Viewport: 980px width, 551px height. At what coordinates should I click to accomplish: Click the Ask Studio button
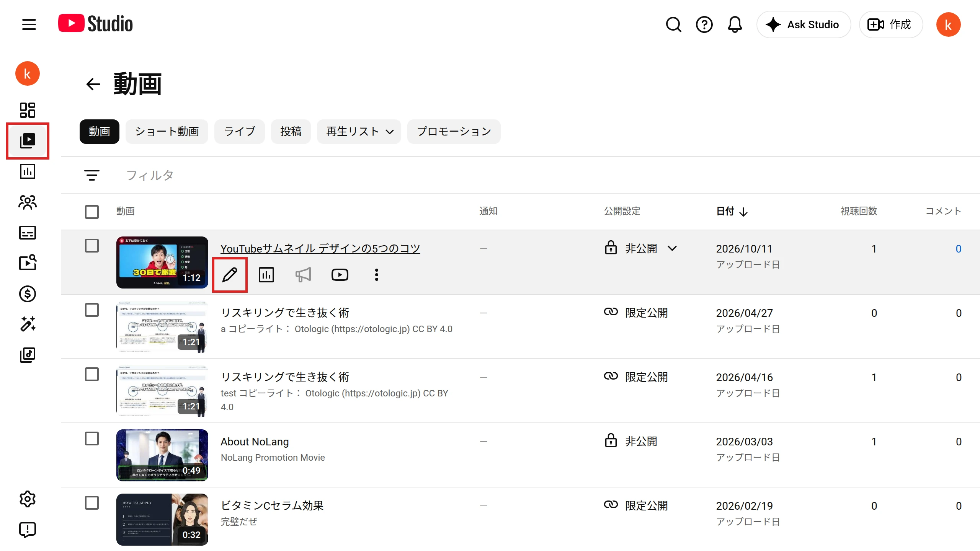(804, 24)
